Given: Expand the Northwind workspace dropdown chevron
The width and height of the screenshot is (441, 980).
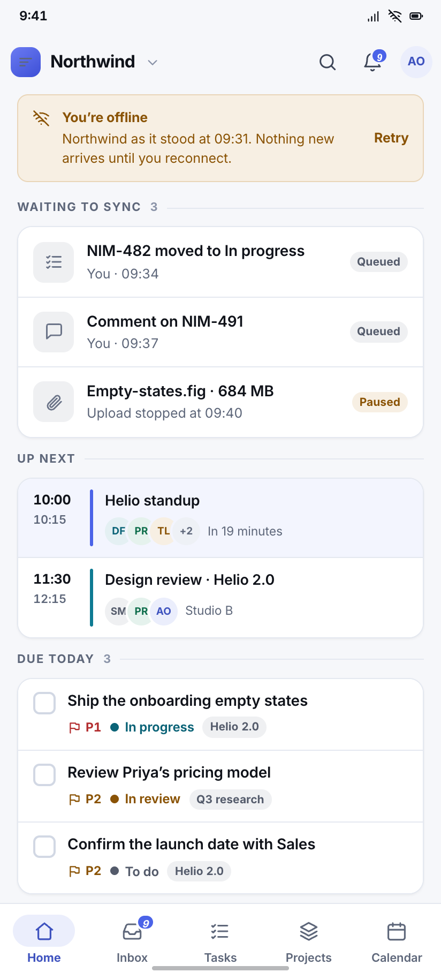Looking at the screenshot, I should coord(153,63).
